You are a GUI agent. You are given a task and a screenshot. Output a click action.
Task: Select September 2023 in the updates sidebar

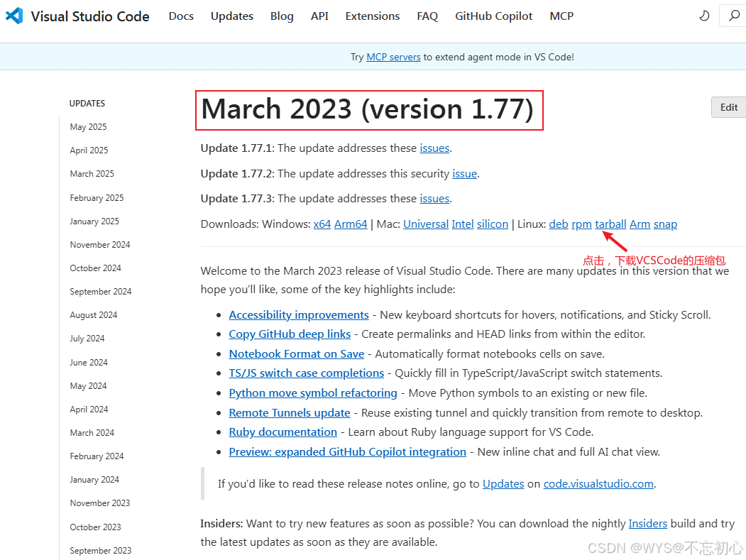click(100, 551)
